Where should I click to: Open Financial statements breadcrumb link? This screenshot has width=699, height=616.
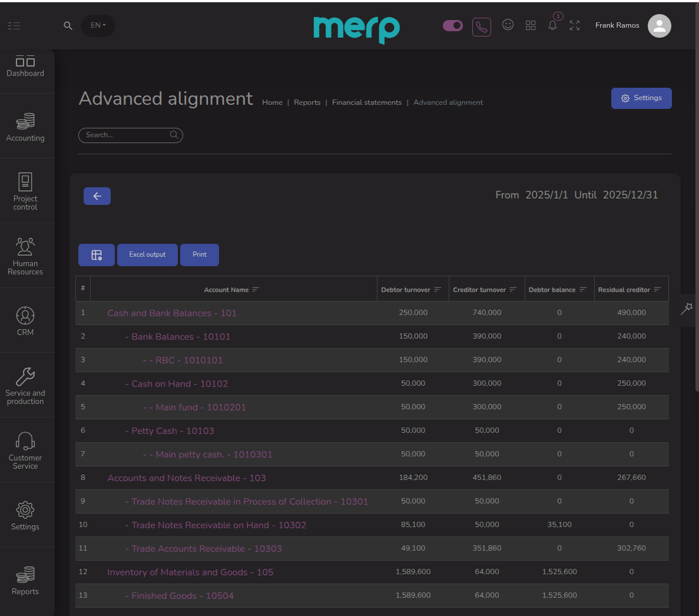point(366,102)
